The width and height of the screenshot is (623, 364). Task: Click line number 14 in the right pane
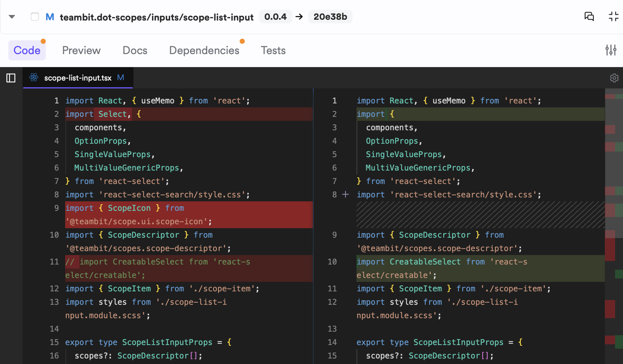tap(332, 342)
